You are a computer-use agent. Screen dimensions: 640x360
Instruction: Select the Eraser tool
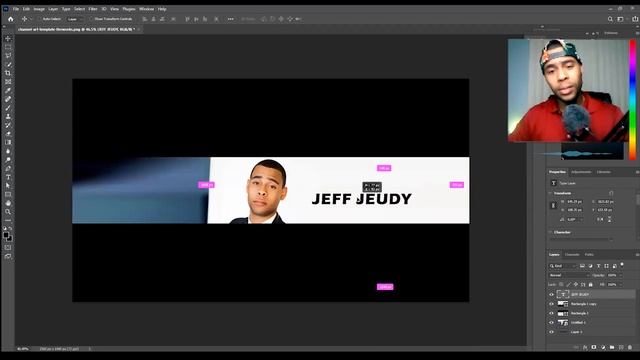tap(8, 133)
